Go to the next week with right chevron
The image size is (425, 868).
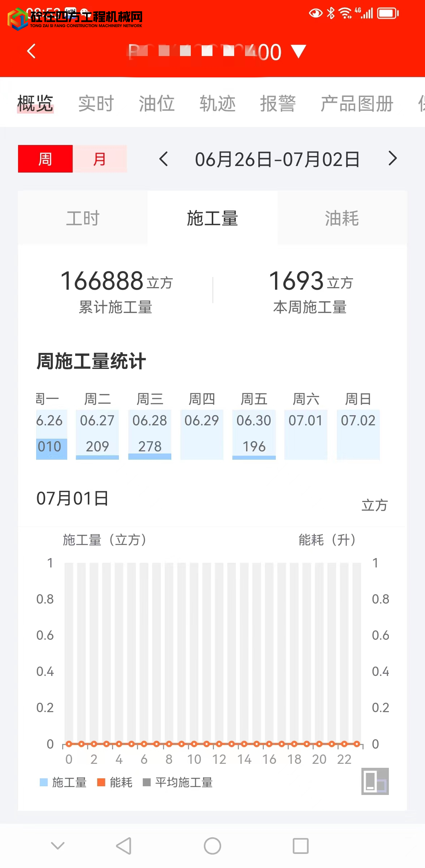pyautogui.click(x=392, y=158)
